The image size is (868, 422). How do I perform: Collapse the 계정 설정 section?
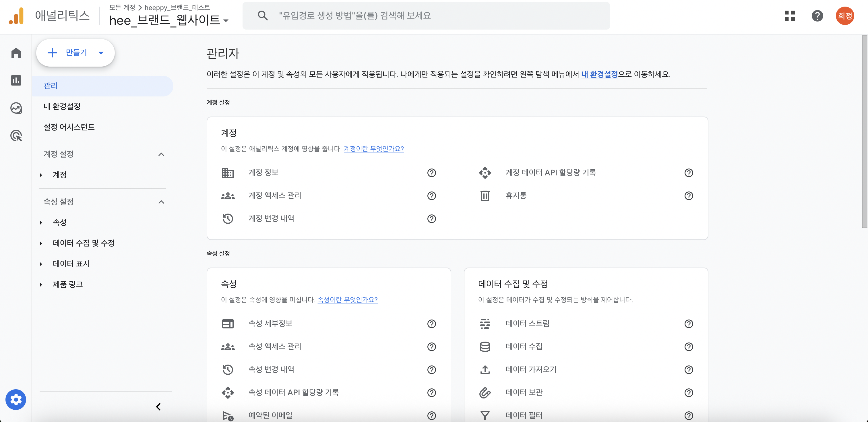tap(161, 154)
